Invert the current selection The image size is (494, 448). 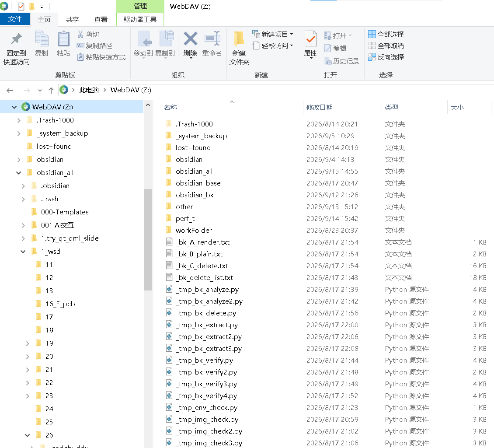[386, 57]
